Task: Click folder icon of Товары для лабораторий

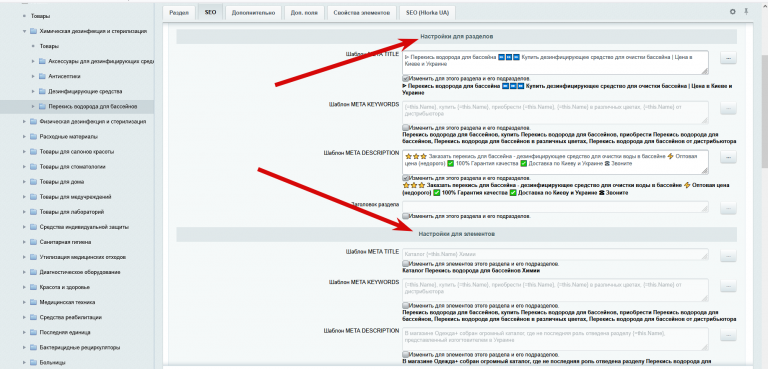Action: coord(33,212)
